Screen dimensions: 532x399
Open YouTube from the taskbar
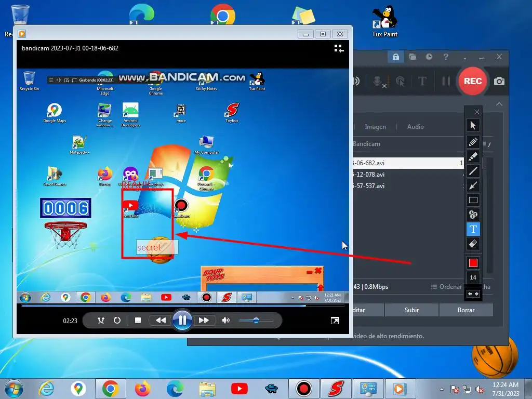tap(239, 389)
